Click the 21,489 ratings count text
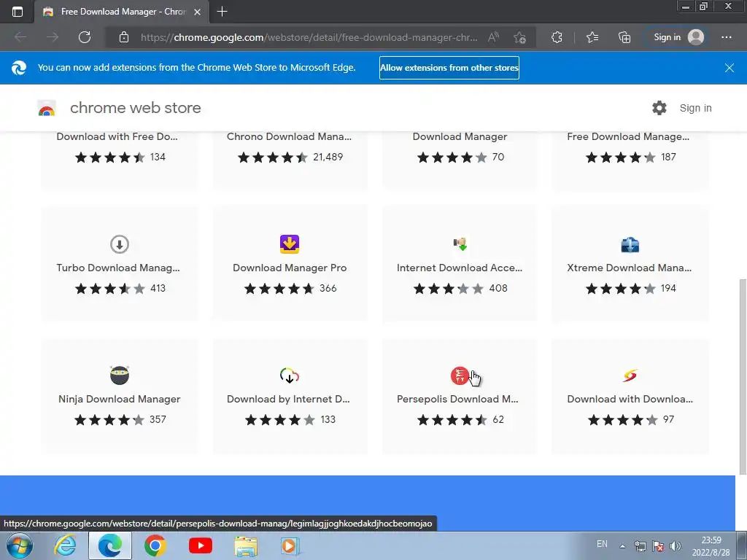This screenshot has width=747, height=560. coord(328,157)
